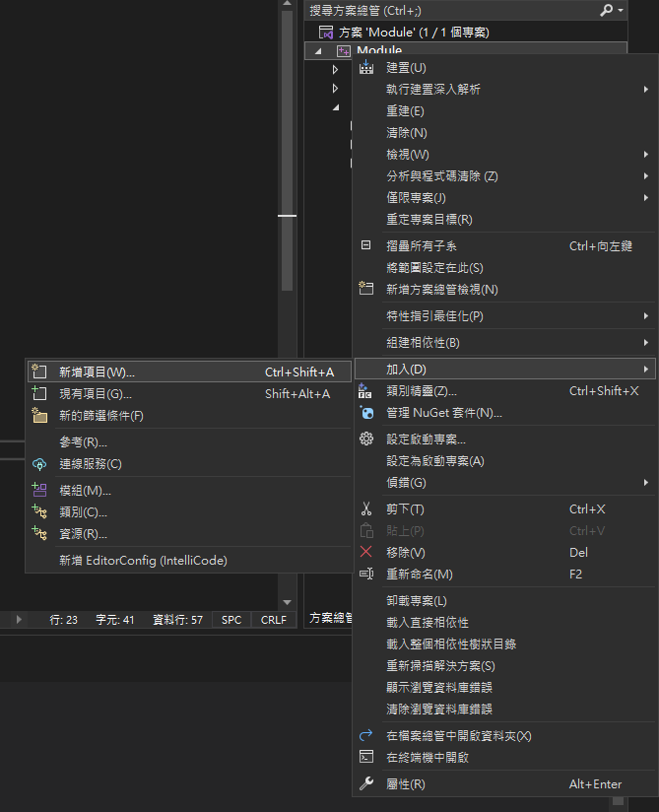Screen dimensions: 659x812
Task: Click the class icon beside 類別(C)
Action: (39, 511)
